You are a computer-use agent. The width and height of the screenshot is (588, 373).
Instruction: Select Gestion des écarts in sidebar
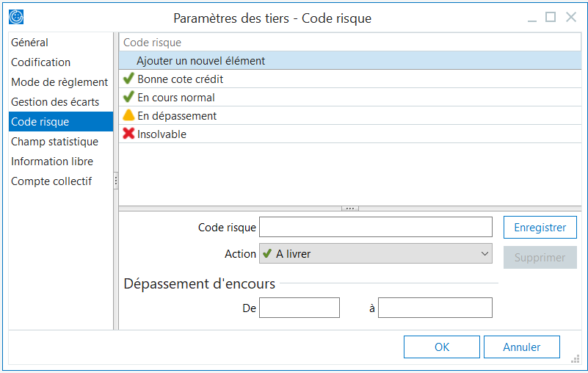[55, 102]
